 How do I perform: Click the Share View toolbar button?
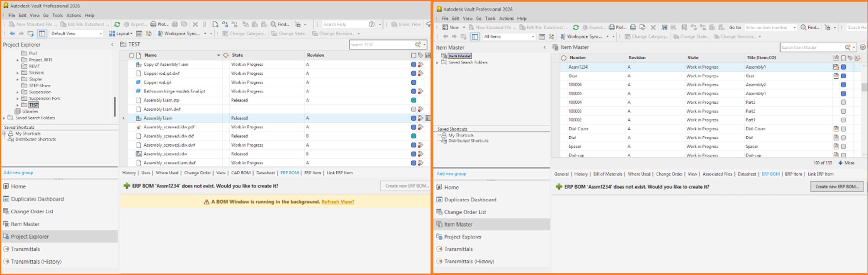click(x=406, y=24)
